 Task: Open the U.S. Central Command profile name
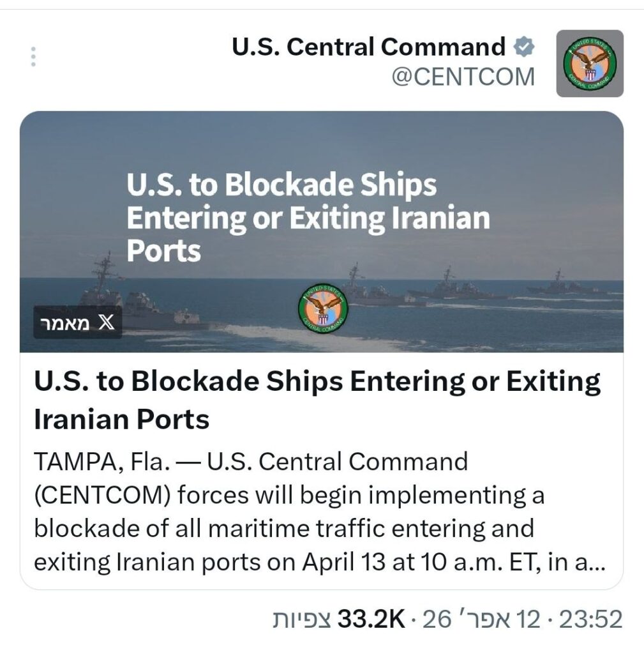click(x=369, y=47)
